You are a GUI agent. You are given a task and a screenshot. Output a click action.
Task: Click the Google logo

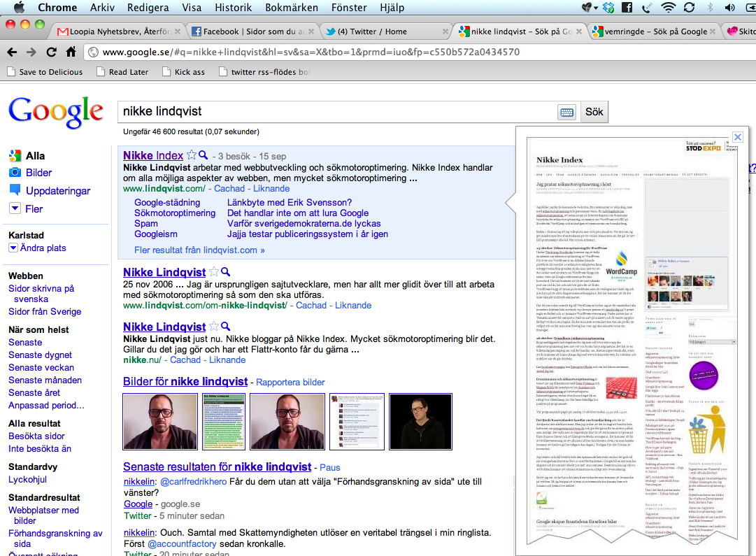coord(56,112)
